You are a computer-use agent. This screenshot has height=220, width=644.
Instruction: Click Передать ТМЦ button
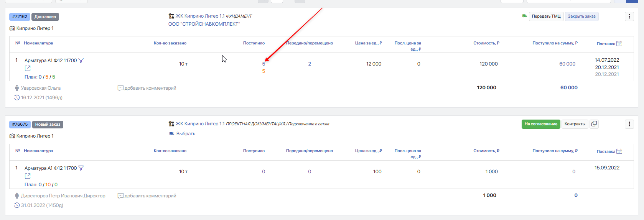pos(546,16)
